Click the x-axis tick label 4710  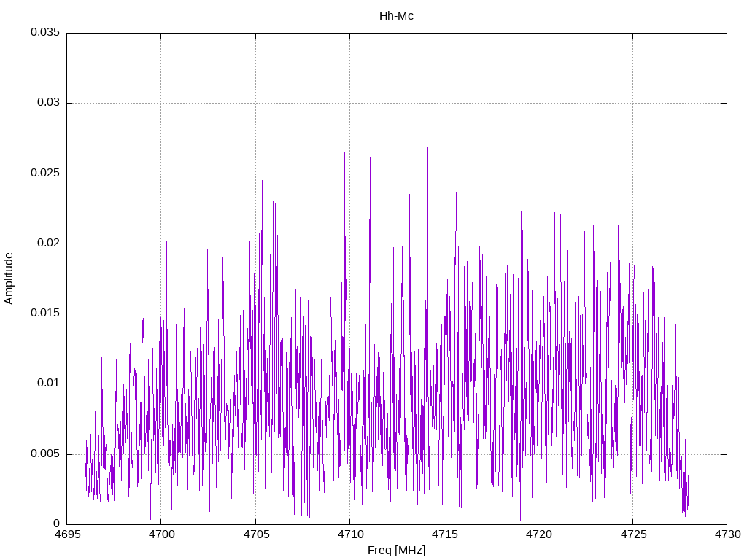[x=350, y=534]
